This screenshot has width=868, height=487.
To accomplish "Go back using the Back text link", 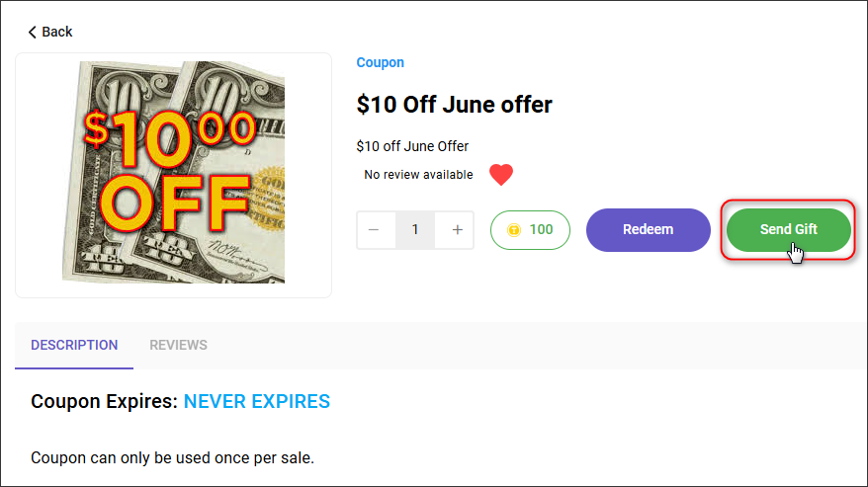I will (57, 32).
